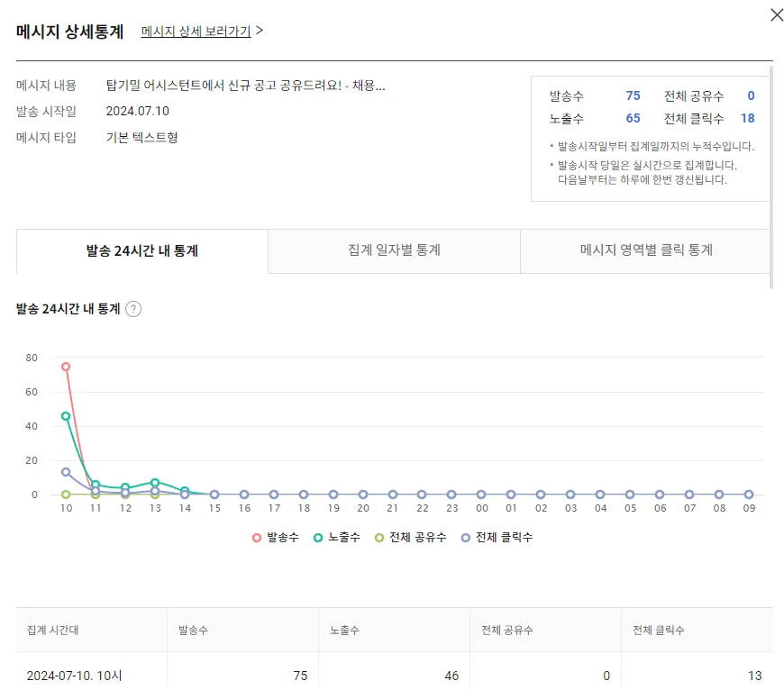Click the 전체 클릭수 point at hour 10
Image resolution: width=784 pixels, height=699 pixels.
coord(66,472)
